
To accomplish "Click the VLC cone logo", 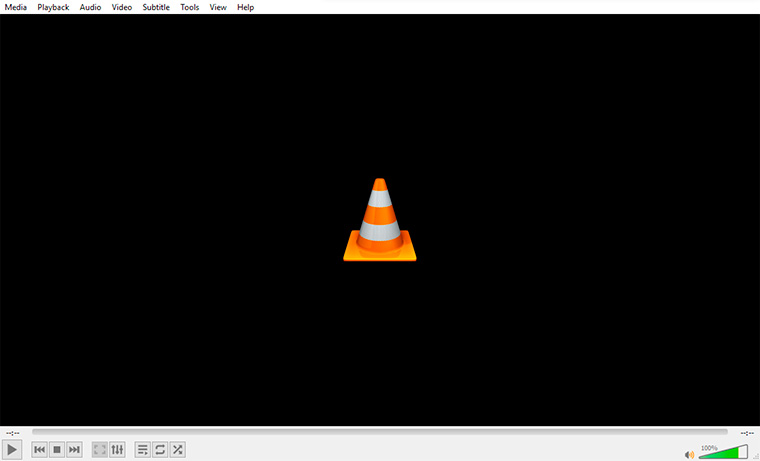I will pos(380,220).
